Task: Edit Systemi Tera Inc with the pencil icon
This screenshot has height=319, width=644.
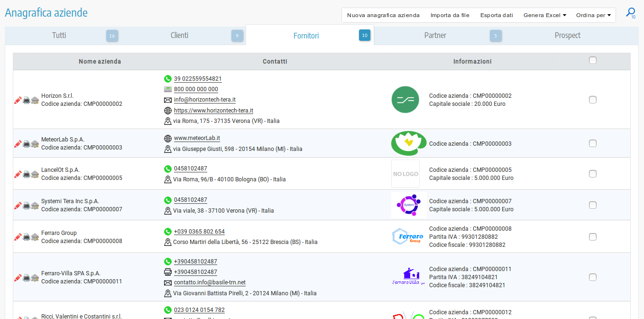Action: point(18,206)
